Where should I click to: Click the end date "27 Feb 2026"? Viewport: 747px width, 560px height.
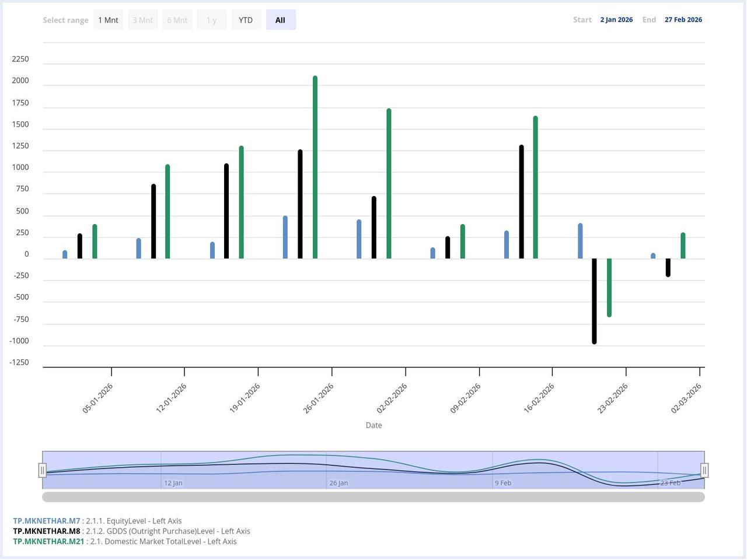[683, 19]
